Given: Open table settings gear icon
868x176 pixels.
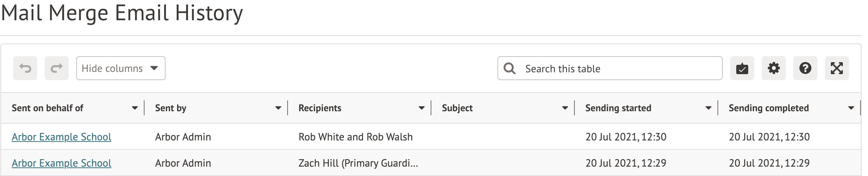Looking at the screenshot, I should [773, 68].
